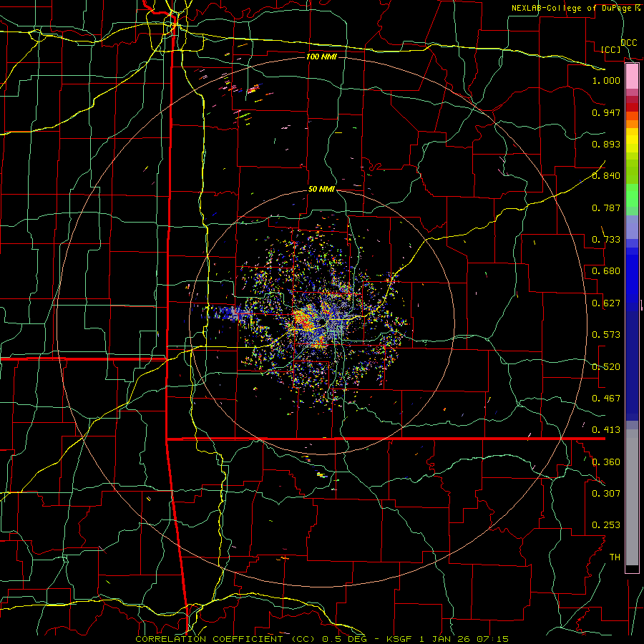This screenshot has width=644, height=644.
Task: Pick the gray segment of the color scale
Action: coord(632,497)
